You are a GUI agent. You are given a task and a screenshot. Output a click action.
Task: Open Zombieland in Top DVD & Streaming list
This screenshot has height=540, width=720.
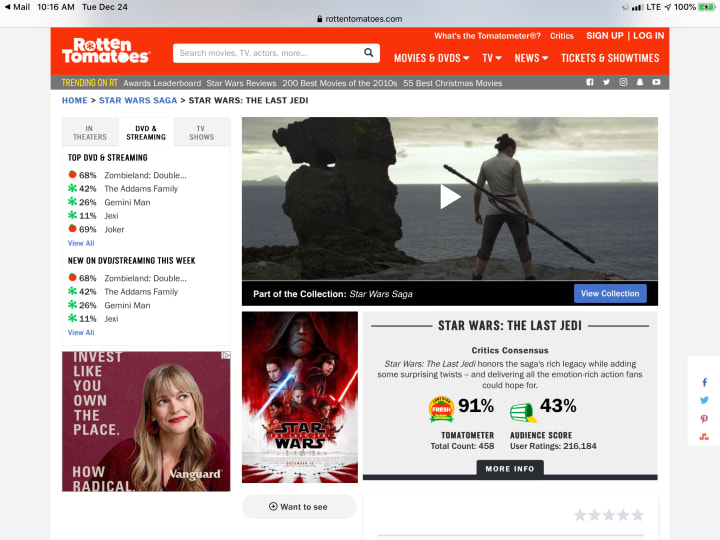pos(145,175)
